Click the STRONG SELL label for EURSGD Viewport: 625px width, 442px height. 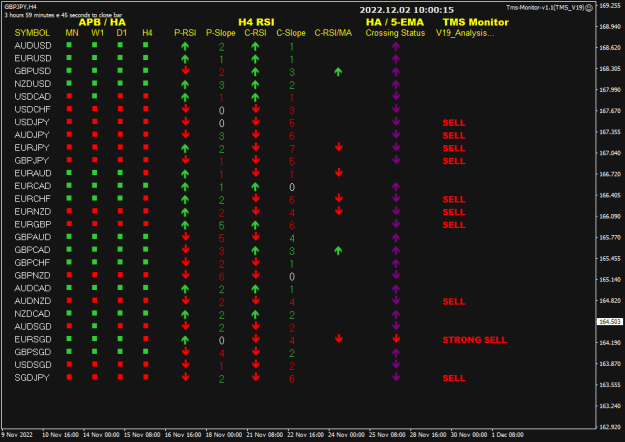(474, 340)
